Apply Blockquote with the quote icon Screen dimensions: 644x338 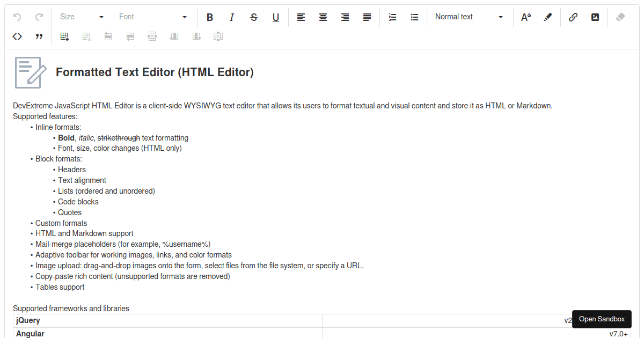39,36
